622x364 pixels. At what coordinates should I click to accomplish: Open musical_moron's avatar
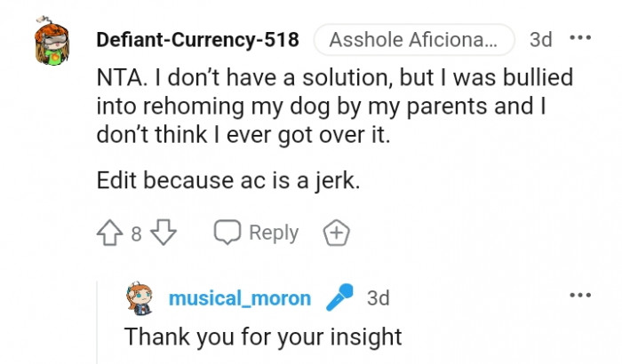pyautogui.click(x=141, y=298)
